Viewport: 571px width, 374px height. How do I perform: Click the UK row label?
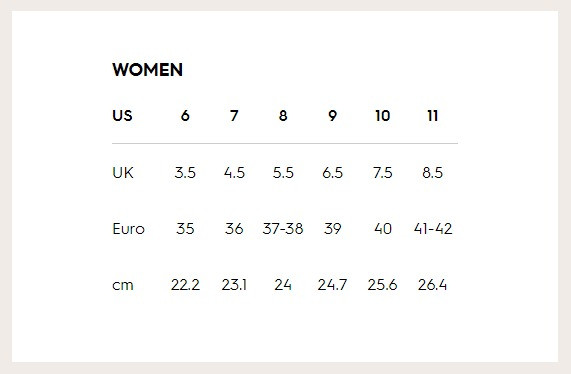tap(123, 173)
